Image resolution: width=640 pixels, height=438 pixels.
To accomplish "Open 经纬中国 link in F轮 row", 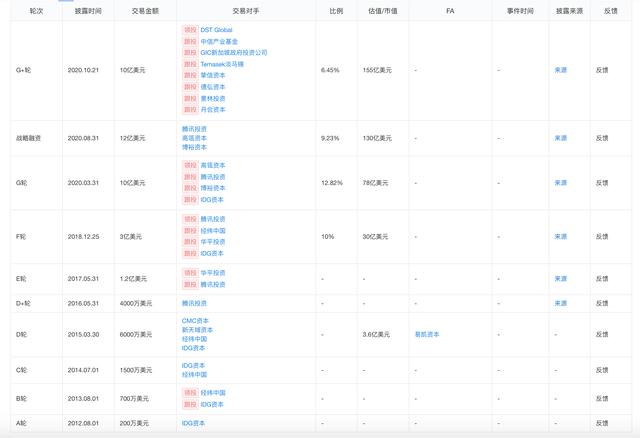I will 213,231.
